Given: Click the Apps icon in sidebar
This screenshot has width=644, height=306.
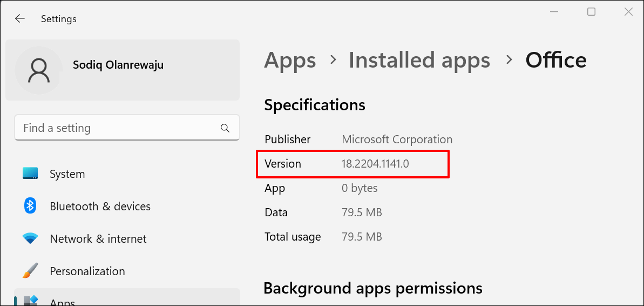Looking at the screenshot, I should point(30,300).
